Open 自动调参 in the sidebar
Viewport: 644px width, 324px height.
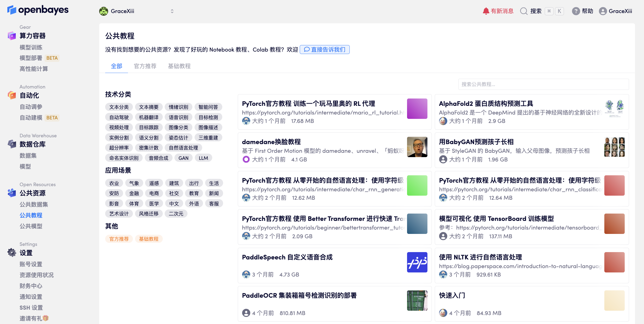tap(31, 107)
